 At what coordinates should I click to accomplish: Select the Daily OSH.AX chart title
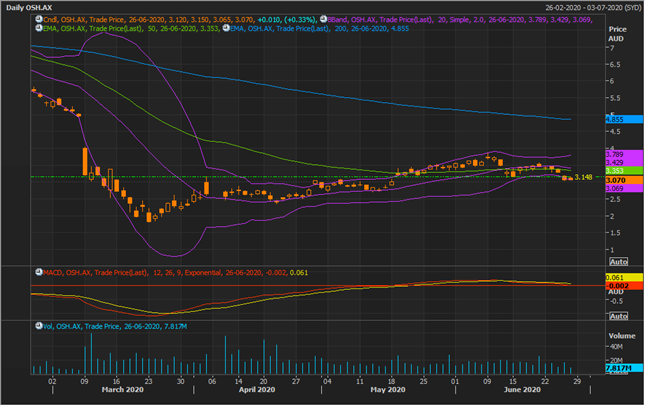(x=29, y=7)
